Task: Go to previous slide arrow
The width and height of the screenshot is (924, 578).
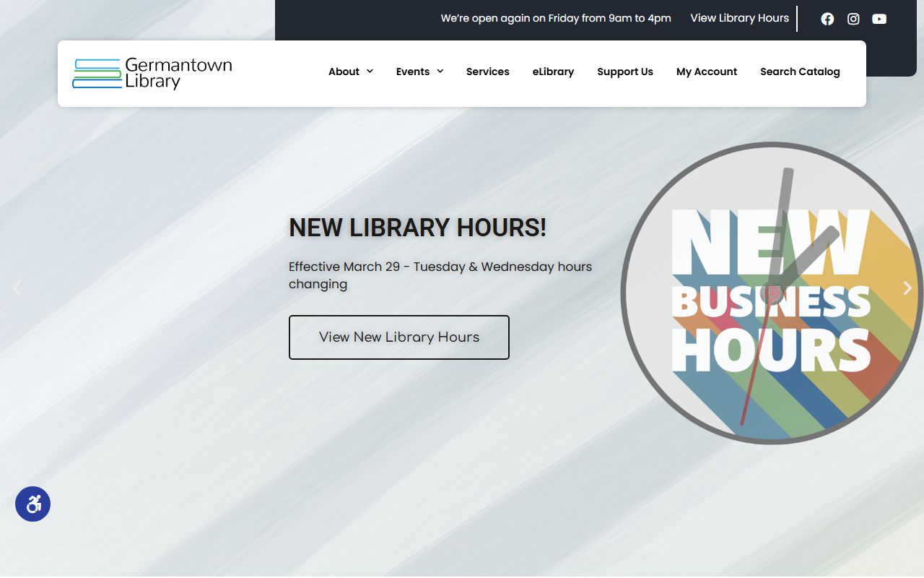Action: (x=16, y=288)
